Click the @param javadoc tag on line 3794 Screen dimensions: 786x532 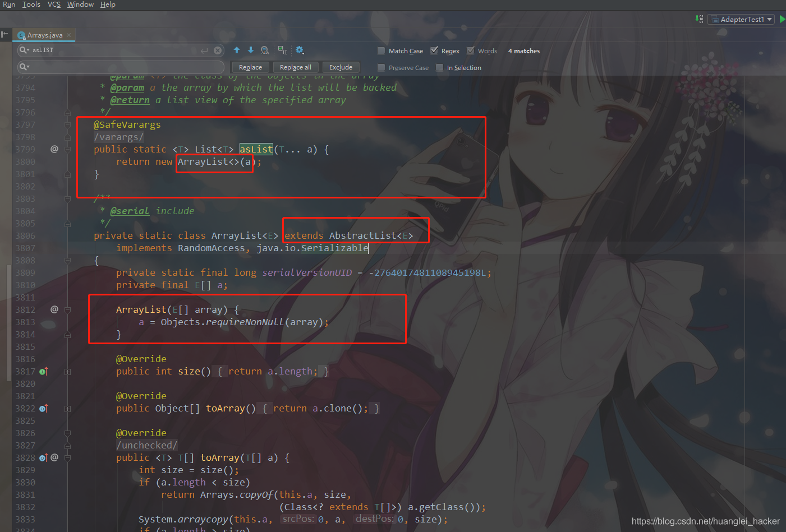(127, 87)
